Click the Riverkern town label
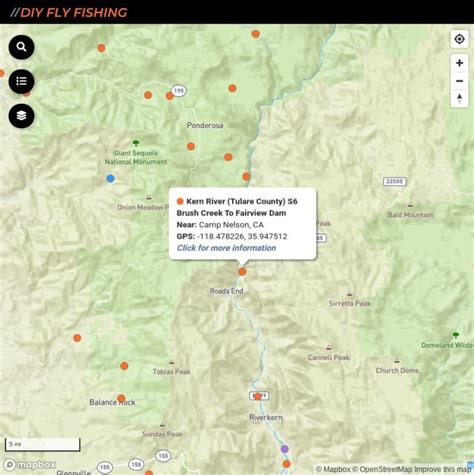The image size is (474, 475). pos(266,417)
